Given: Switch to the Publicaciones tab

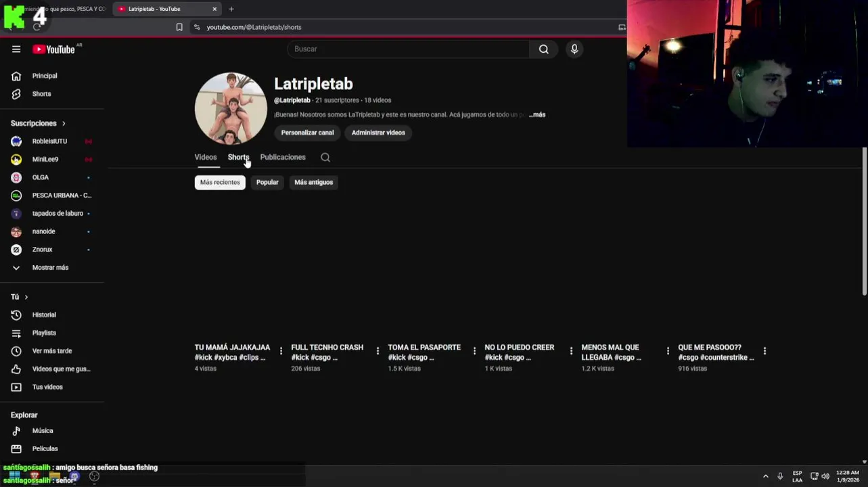Looking at the screenshot, I should click(x=283, y=157).
